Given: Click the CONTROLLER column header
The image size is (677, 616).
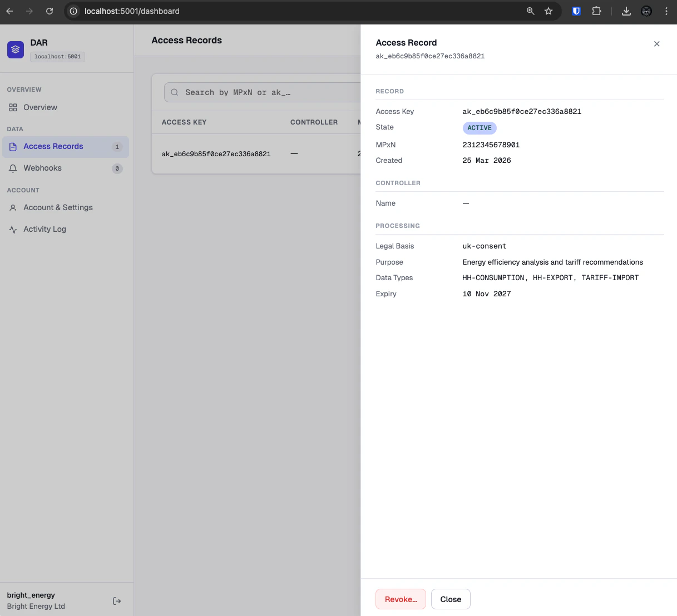Looking at the screenshot, I should point(314,122).
